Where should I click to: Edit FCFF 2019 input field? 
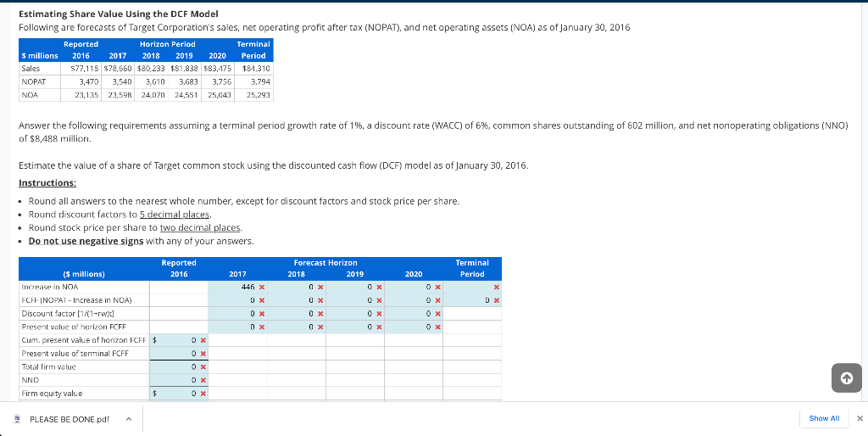355,300
